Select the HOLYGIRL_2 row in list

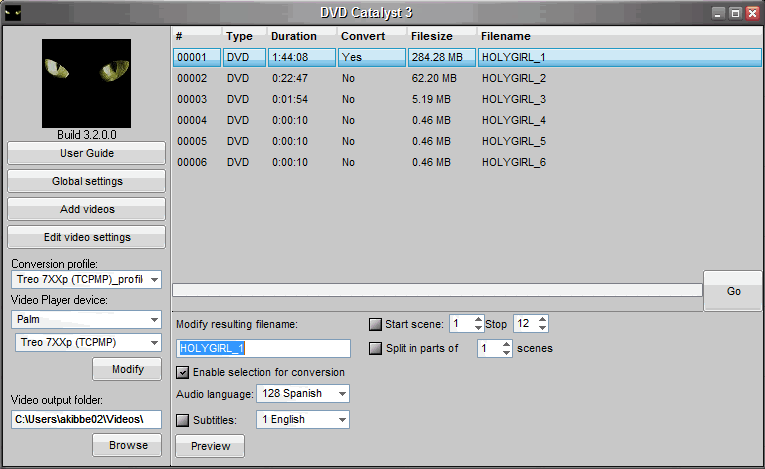tap(512, 78)
